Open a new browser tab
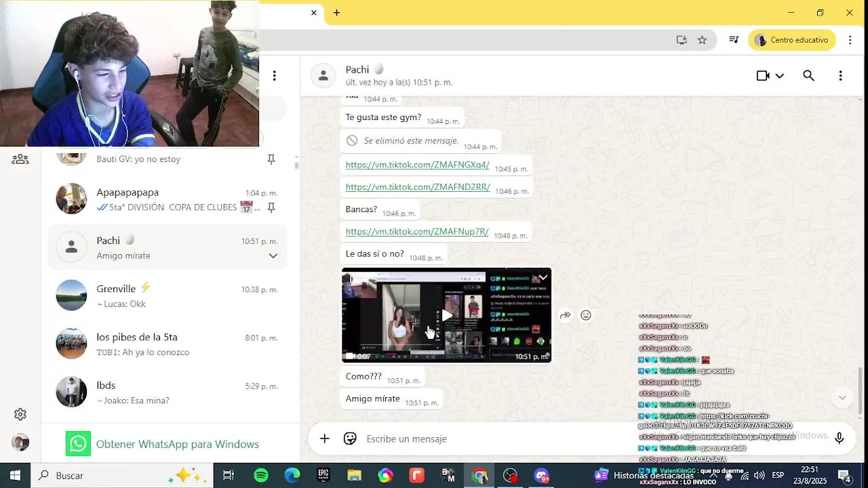Viewport: 868px width, 488px height. pyautogui.click(x=336, y=13)
